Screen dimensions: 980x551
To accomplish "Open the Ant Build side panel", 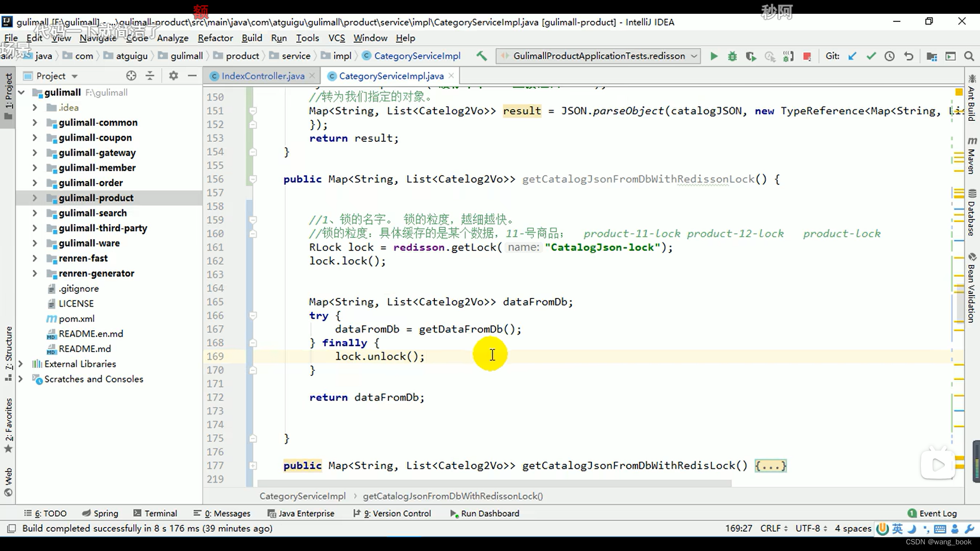I will coord(971,97).
